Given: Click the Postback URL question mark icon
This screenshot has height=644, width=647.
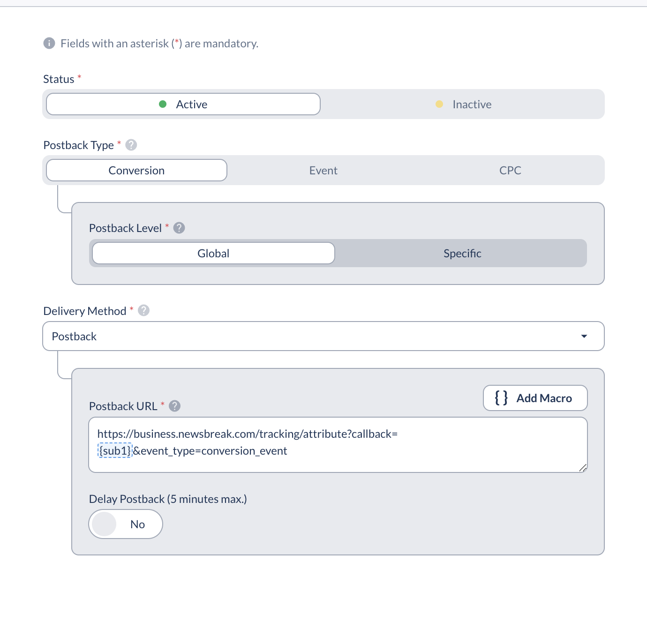Looking at the screenshot, I should coord(174,406).
